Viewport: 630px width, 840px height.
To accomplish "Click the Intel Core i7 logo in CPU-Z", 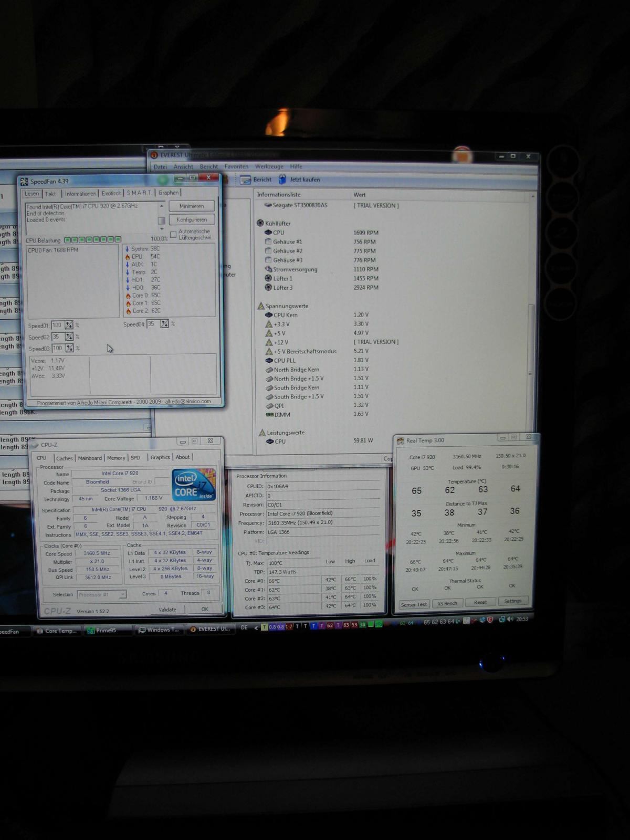I will (194, 485).
